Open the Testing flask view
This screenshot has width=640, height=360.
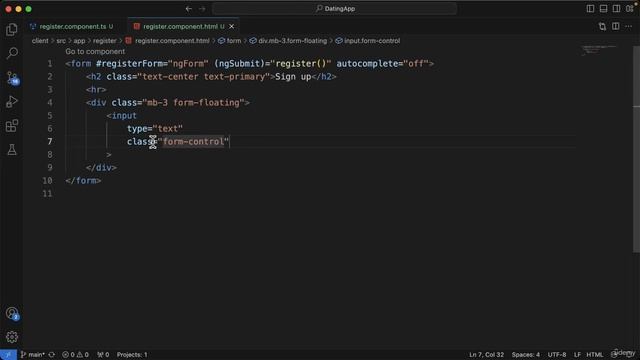pos(12,150)
